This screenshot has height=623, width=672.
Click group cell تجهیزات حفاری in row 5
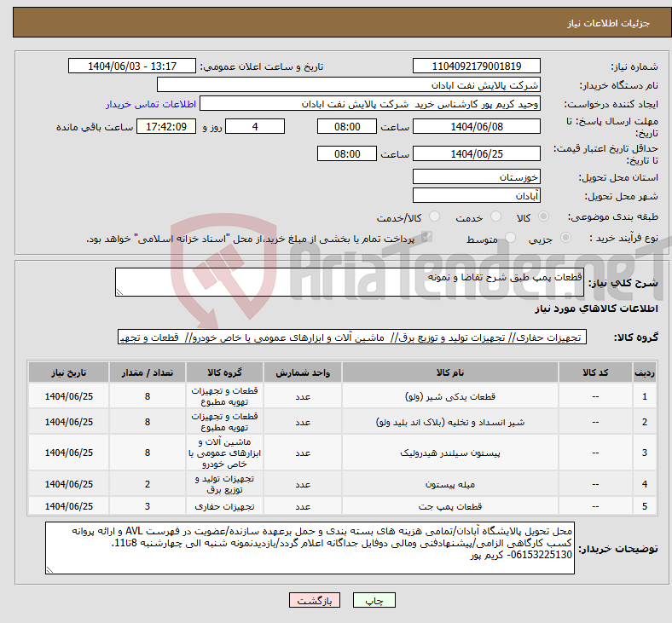[x=224, y=506]
